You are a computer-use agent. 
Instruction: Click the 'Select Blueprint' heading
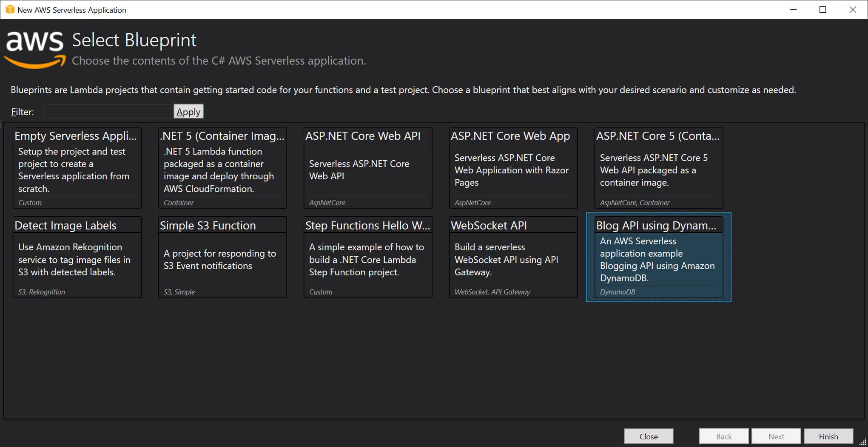tap(134, 40)
